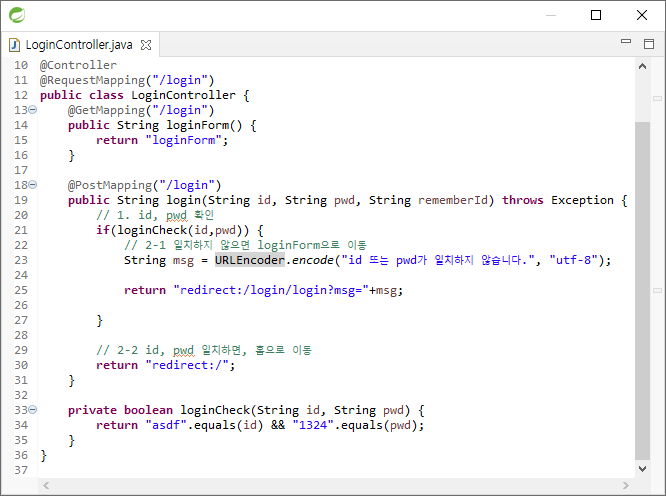Click the highlighted URLEncoder word
The image size is (666, 496).
[x=250, y=260]
